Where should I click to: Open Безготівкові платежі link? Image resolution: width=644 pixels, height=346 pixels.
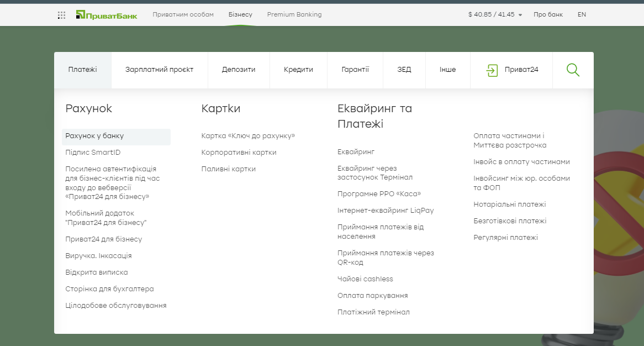pyautogui.click(x=510, y=221)
